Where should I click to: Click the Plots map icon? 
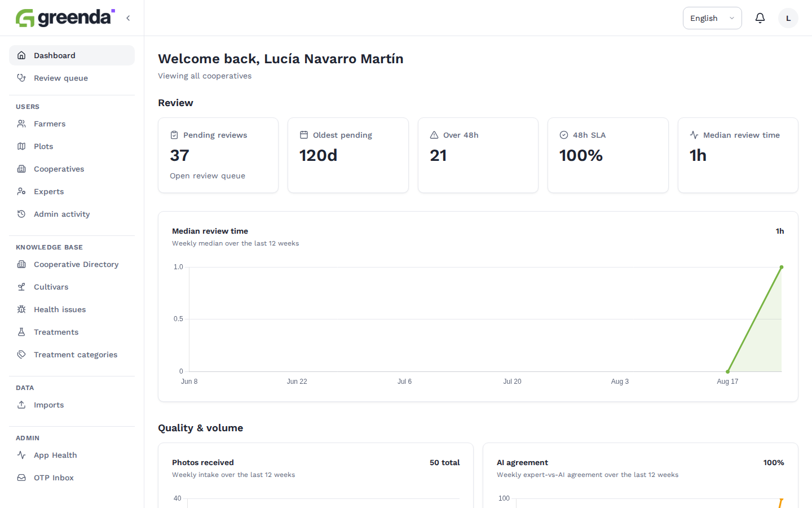tap(21, 146)
